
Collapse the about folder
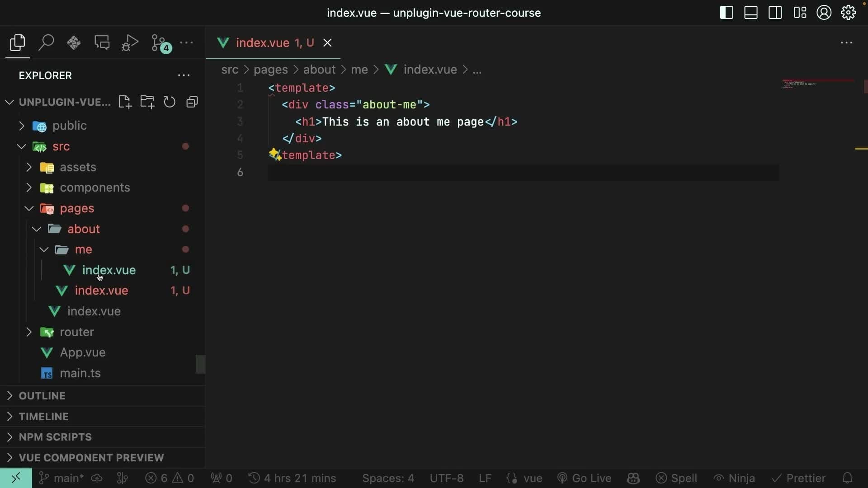(37, 229)
